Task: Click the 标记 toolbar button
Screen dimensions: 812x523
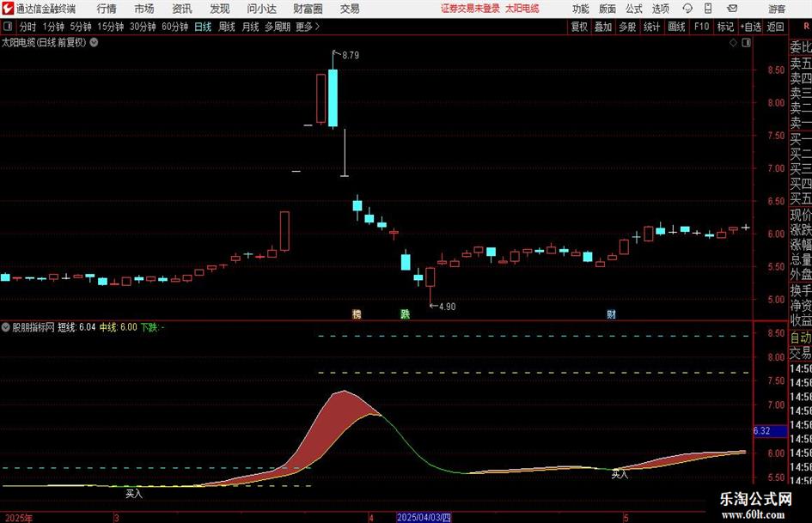Action: 725,27
